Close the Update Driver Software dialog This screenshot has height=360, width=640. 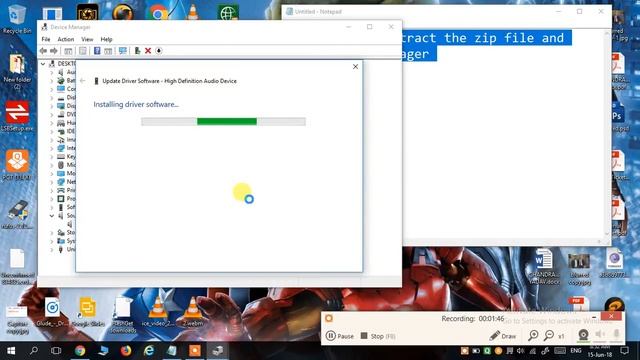point(355,67)
